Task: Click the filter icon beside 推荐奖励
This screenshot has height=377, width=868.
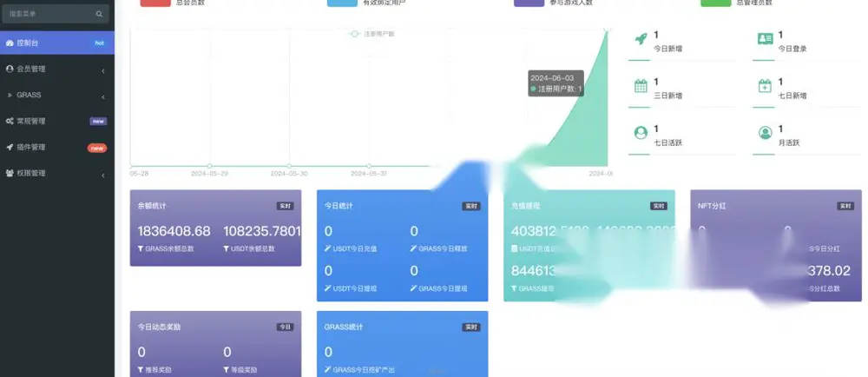Action: pos(141,370)
